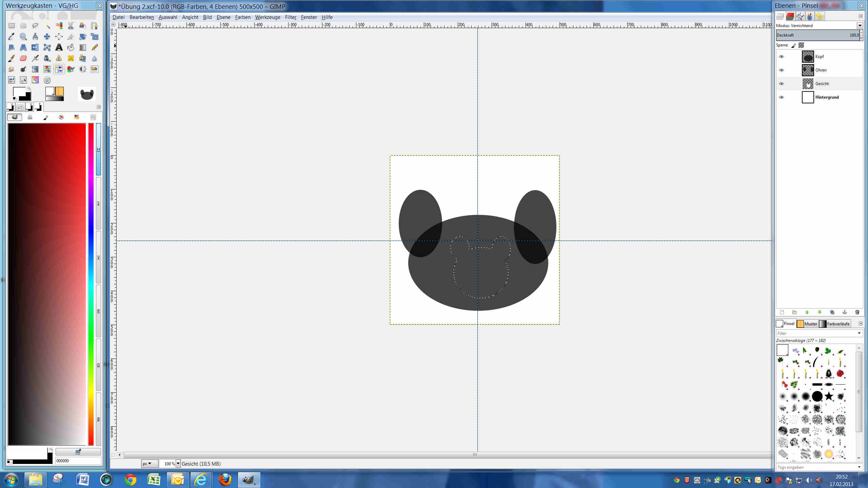Select the Pencil tool
The width and height of the screenshot is (868, 488).
(x=95, y=47)
